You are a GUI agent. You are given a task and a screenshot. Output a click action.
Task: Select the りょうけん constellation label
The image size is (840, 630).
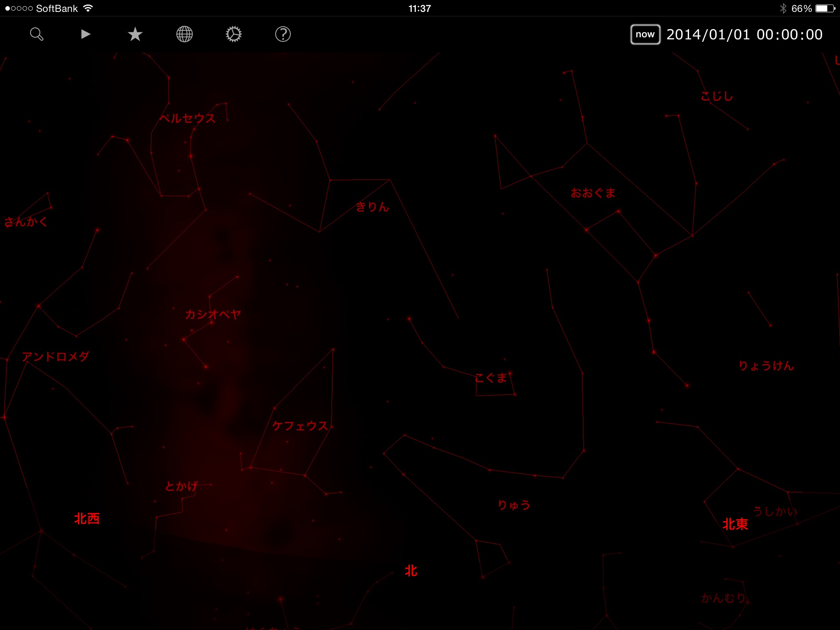tap(766, 365)
